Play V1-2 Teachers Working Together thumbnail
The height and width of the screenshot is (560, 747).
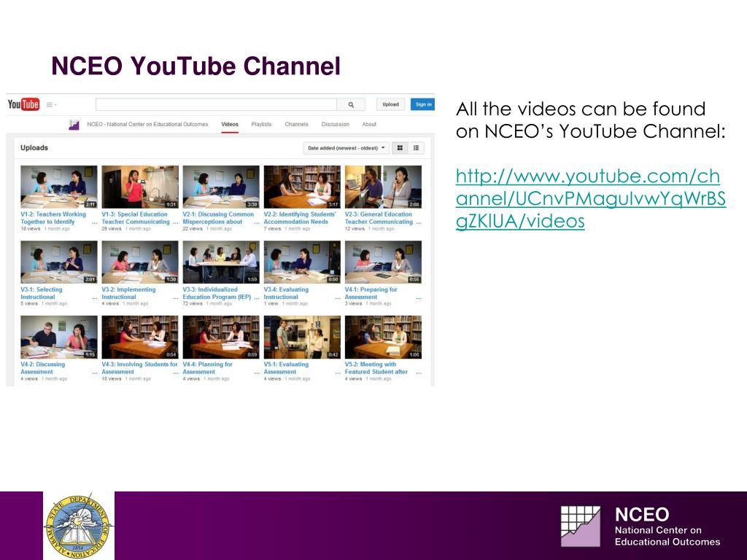pos(59,187)
